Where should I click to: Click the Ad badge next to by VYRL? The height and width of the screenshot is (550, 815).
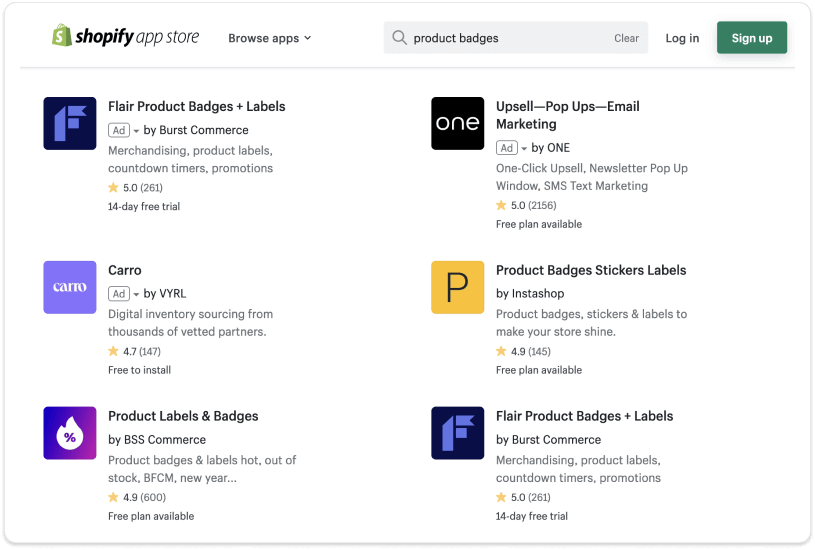coord(119,294)
